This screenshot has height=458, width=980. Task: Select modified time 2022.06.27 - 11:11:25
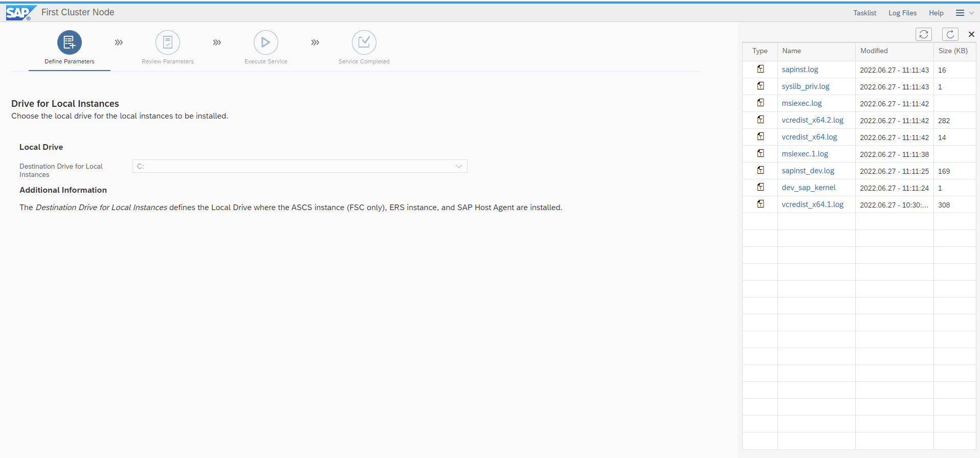(894, 171)
